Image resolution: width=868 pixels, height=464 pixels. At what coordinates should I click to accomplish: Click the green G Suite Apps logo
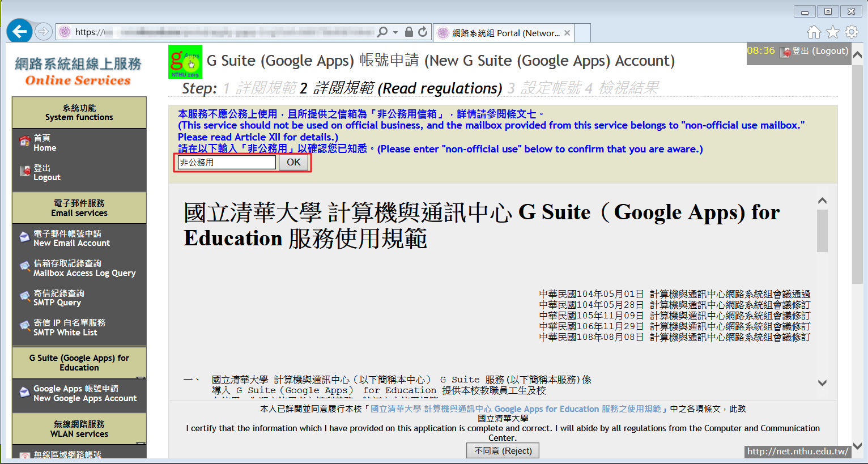click(x=185, y=62)
